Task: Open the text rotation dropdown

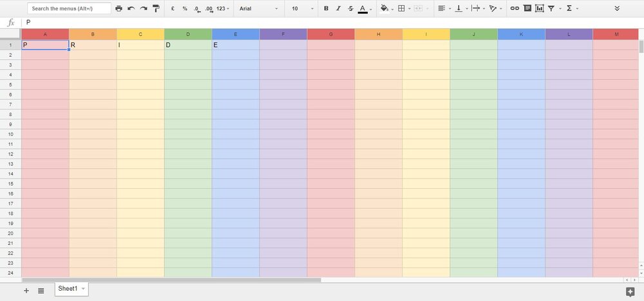Action: tap(495, 8)
